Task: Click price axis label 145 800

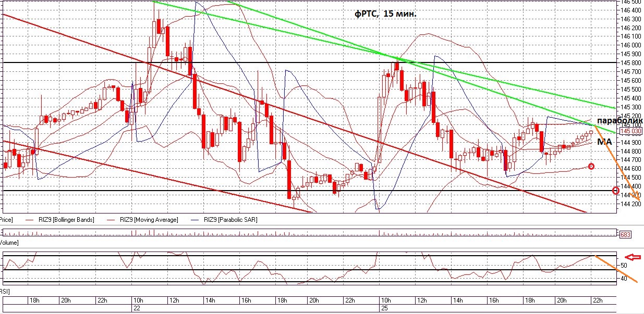Action: 630,62
